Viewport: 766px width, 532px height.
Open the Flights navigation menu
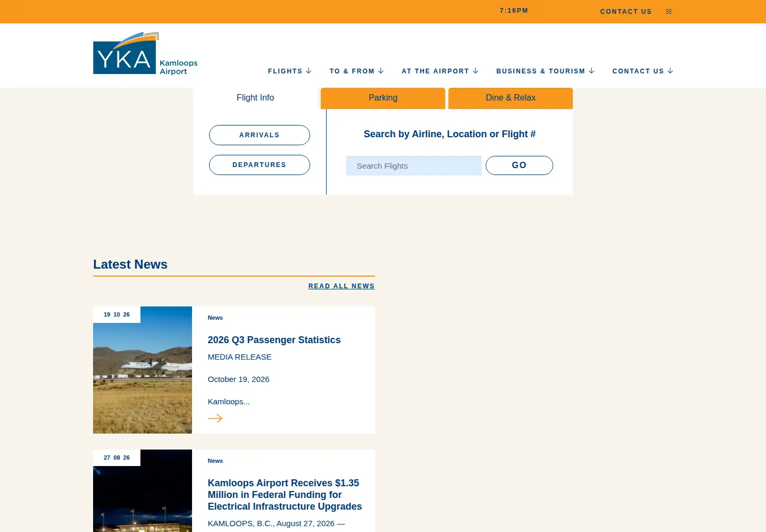tap(285, 71)
